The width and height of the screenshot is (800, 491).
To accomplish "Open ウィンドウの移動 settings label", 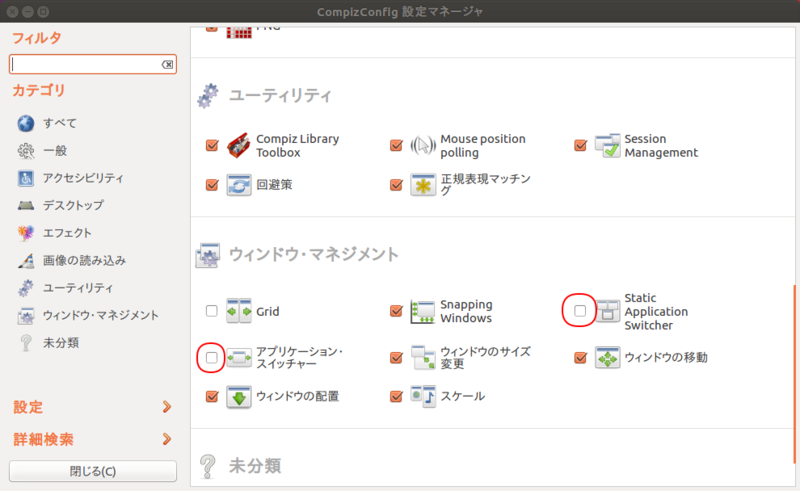I will point(666,357).
